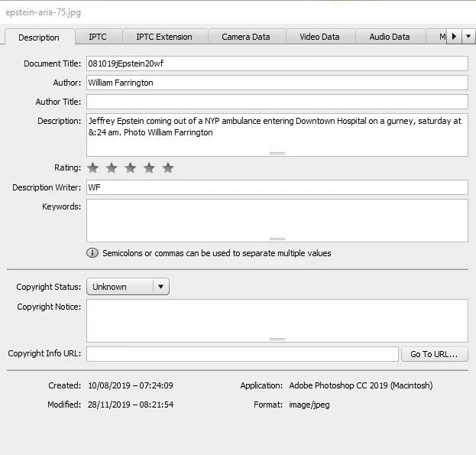Click the info icon beside semicolons hint
Viewport: 476px width, 455px height.
click(x=92, y=252)
